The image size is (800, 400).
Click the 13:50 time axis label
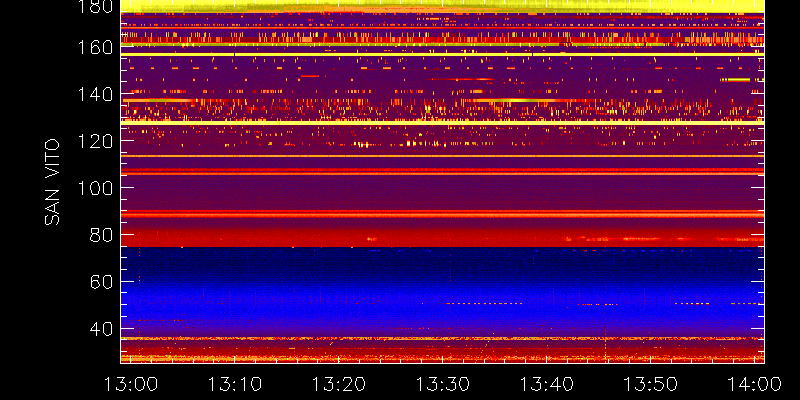point(651,384)
